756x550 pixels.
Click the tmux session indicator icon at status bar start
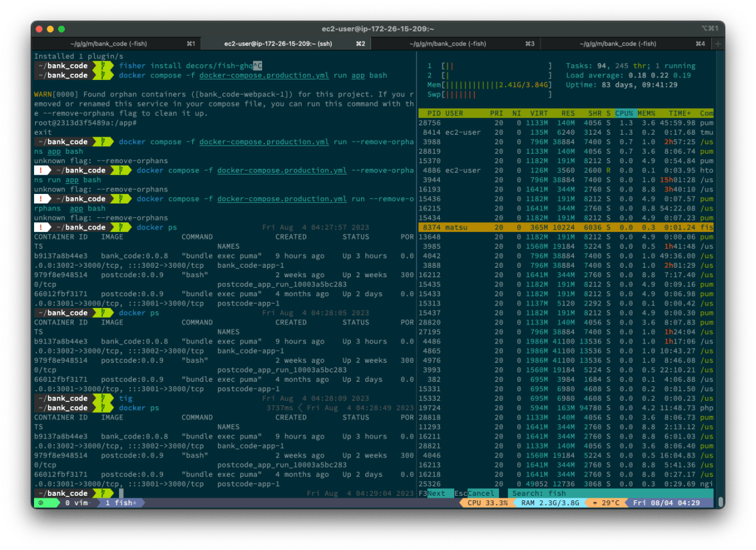click(x=40, y=503)
